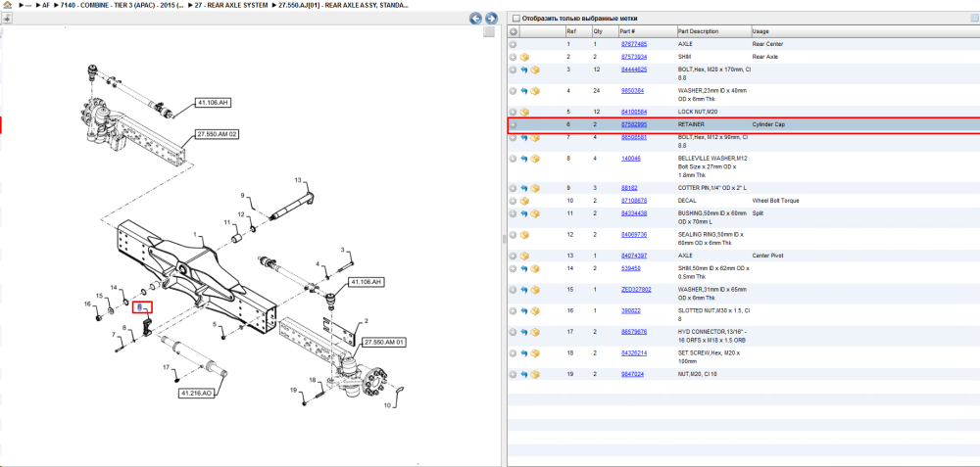Click blue arrow icon for slotted nut row
Viewport: 980px width, 467px height.
[x=524, y=311]
